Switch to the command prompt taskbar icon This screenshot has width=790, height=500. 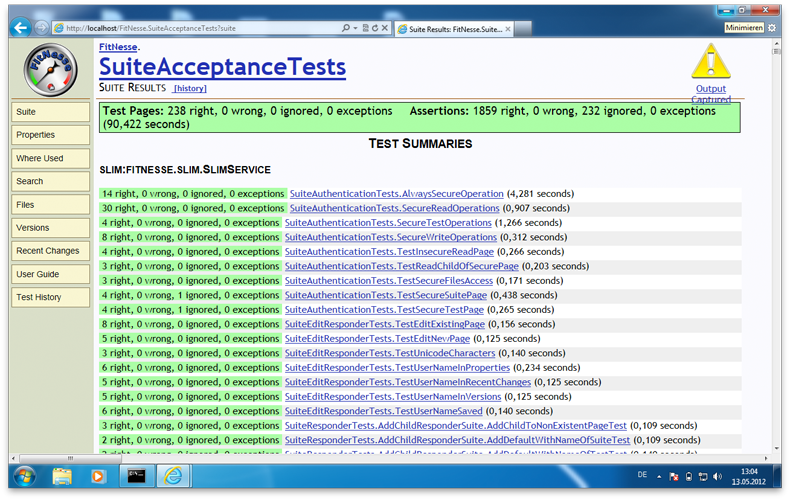point(136,476)
